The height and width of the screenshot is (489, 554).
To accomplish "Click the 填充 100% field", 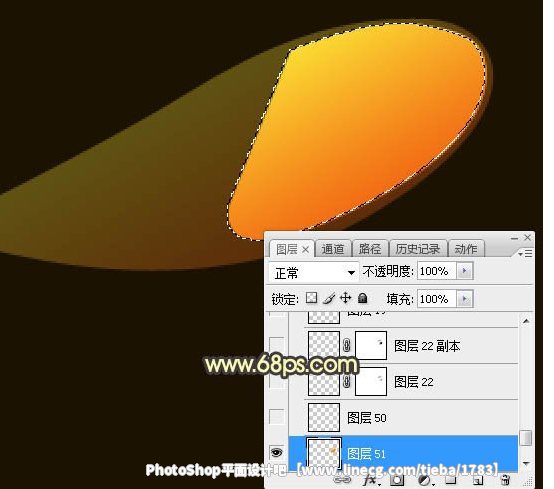I will pos(437,299).
